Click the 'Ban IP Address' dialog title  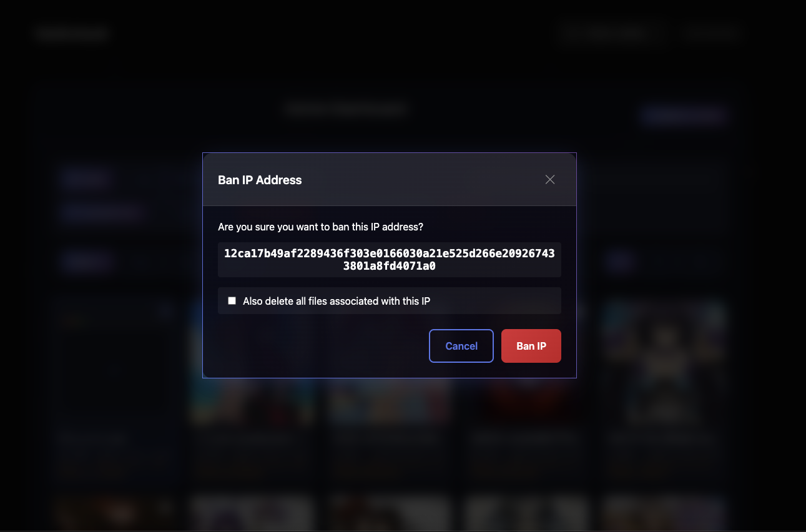(x=260, y=180)
